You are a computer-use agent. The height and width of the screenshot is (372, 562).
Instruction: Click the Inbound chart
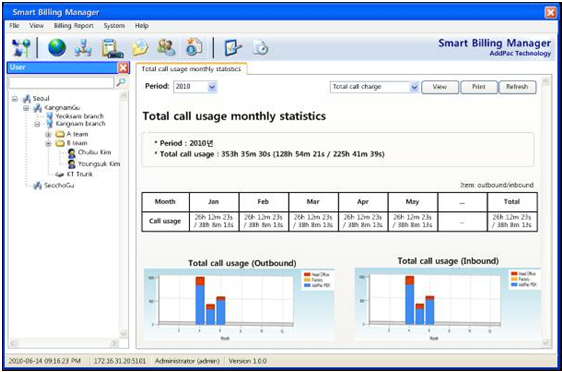[448, 304]
